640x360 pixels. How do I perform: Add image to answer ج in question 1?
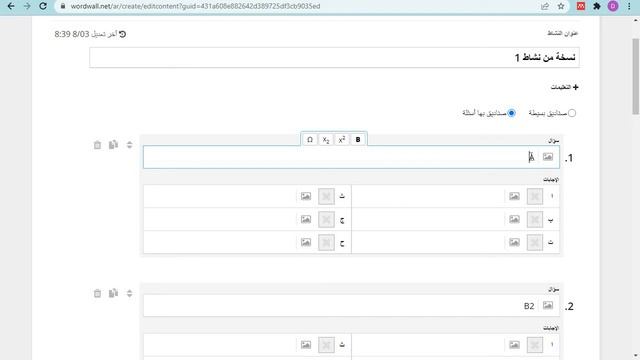[x=306, y=220]
